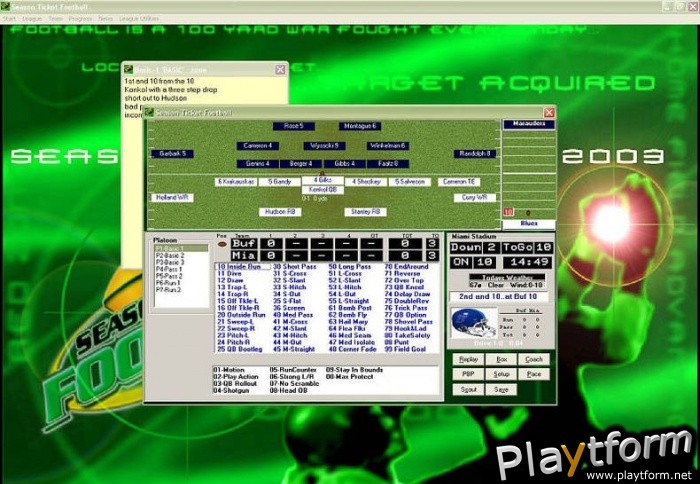Image resolution: width=700 pixels, height=484 pixels.
Task: Select platoon P1-Basic 1
Action: (x=181, y=248)
